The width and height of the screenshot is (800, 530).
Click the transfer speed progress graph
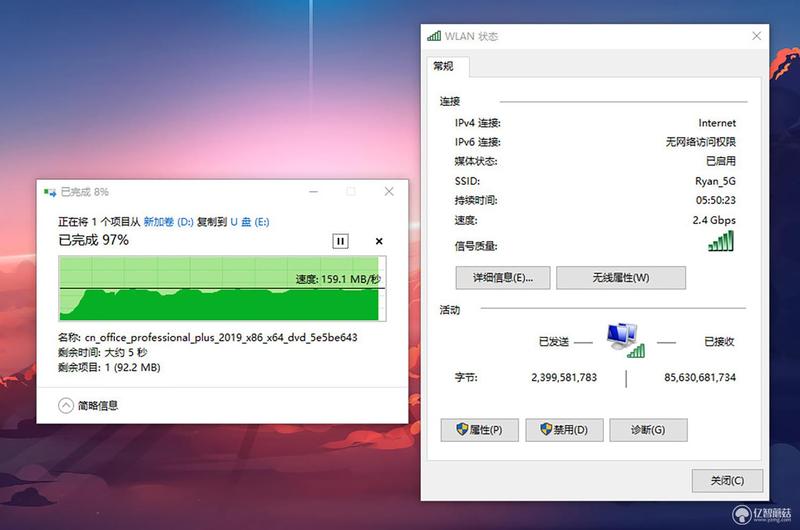[222, 289]
